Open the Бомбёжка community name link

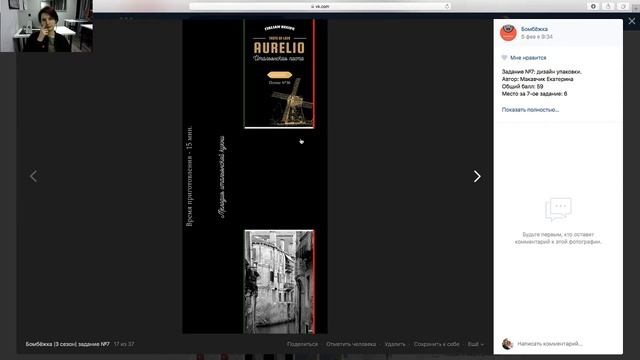[534, 29]
